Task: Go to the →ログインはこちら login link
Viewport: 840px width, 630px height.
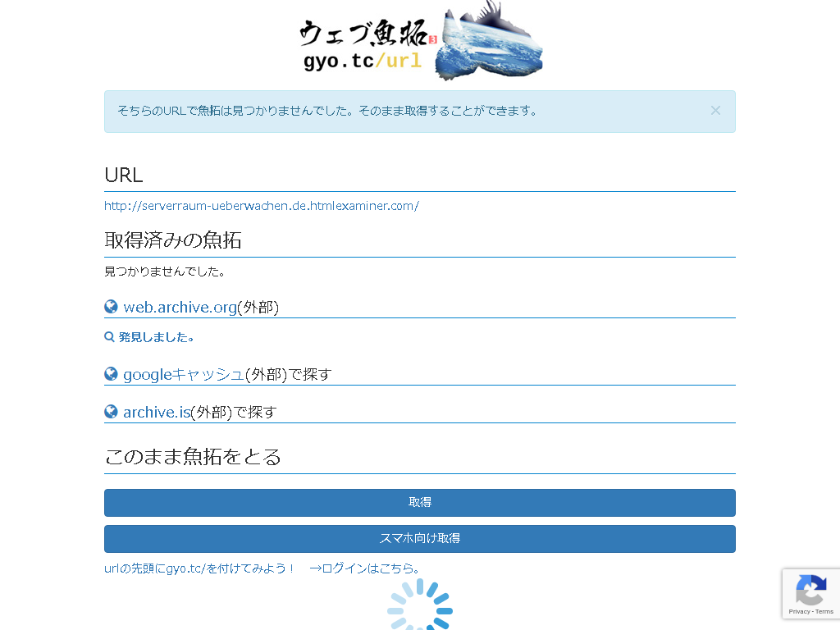Action: click(365, 568)
